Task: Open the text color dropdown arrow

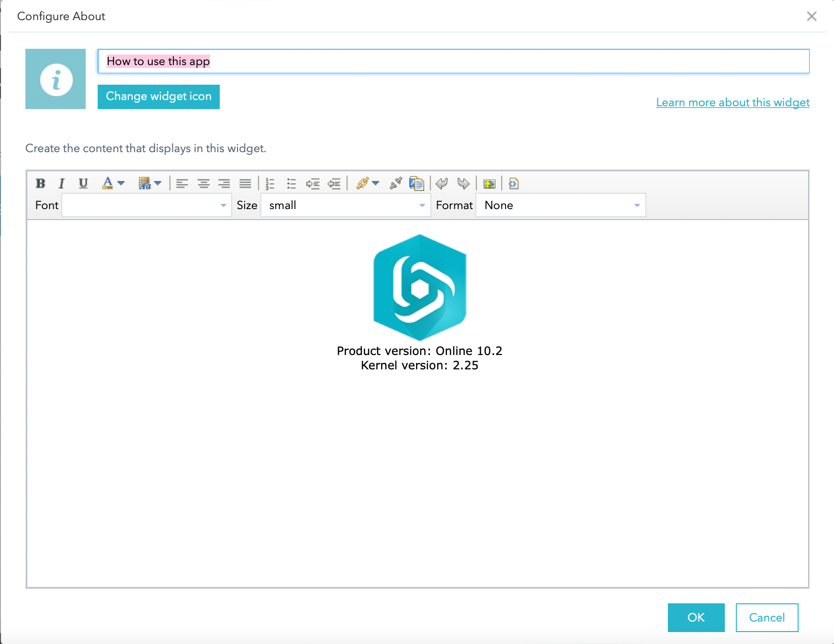Action: tap(121, 183)
